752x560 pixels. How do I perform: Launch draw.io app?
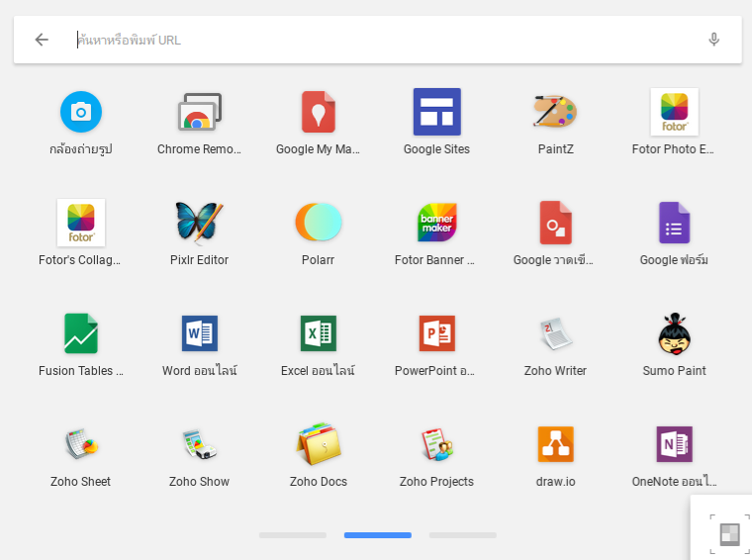pyautogui.click(x=555, y=444)
